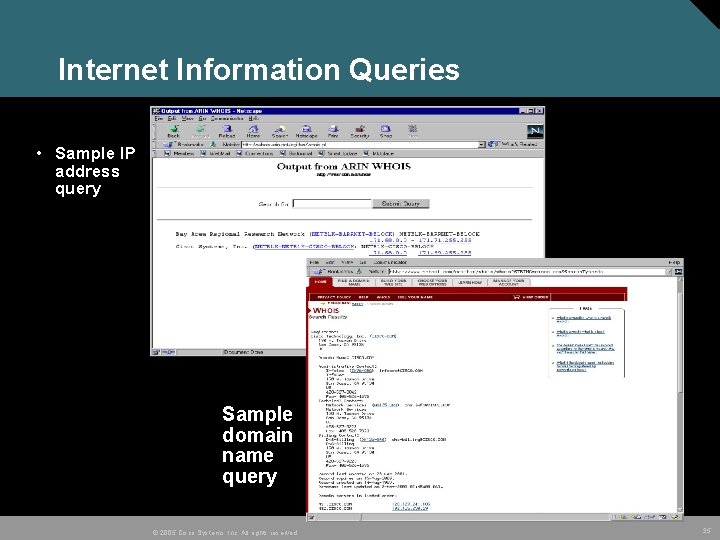The image size is (720, 540).
Task: Open File menu in domain WHOIS window
Action: tap(314, 262)
